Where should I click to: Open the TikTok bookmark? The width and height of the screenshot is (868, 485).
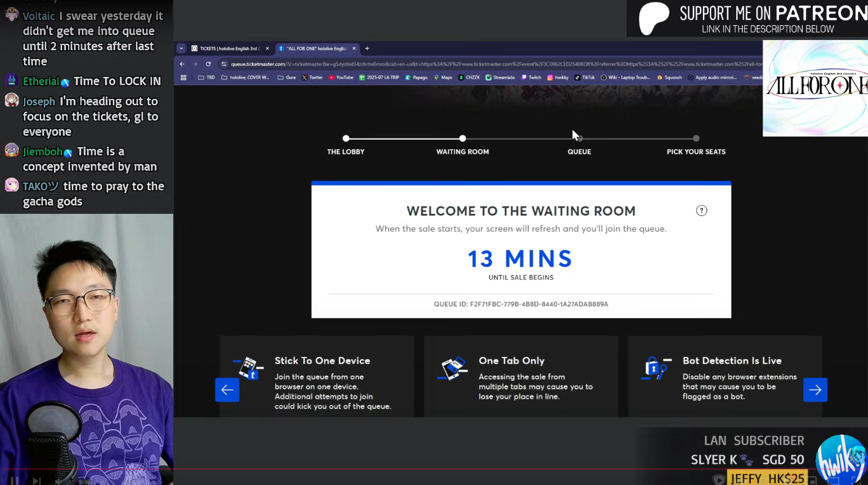coord(584,77)
